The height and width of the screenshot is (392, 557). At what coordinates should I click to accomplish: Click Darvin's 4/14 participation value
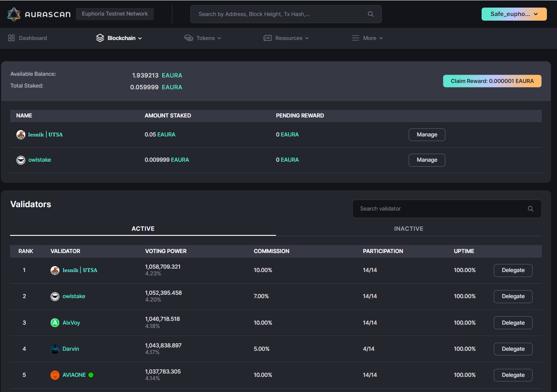tap(369, 349)
